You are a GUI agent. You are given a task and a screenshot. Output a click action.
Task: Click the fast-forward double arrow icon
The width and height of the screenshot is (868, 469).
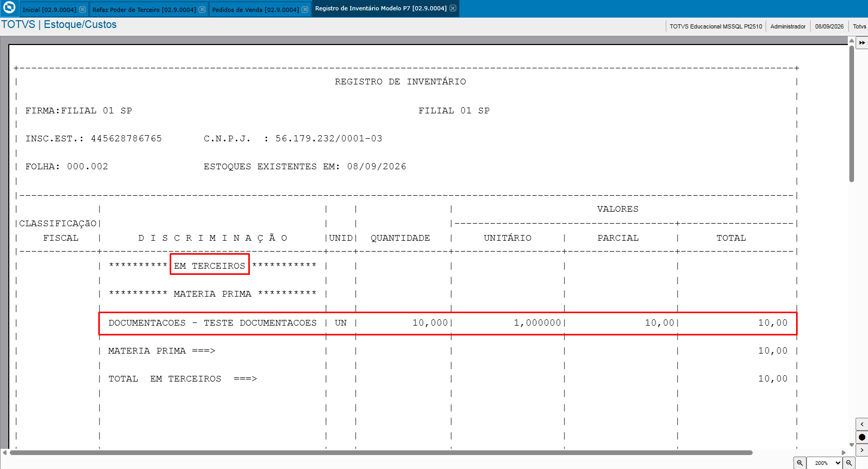(862, 43)
